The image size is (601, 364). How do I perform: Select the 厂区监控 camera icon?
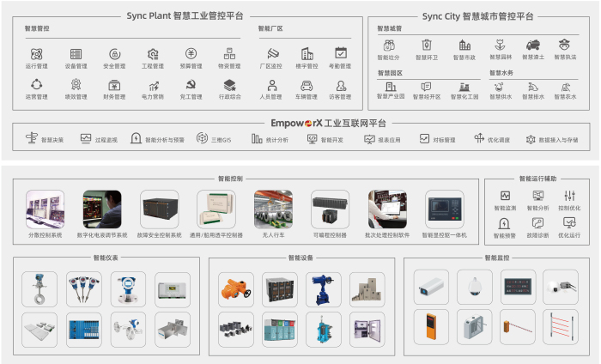271,54
